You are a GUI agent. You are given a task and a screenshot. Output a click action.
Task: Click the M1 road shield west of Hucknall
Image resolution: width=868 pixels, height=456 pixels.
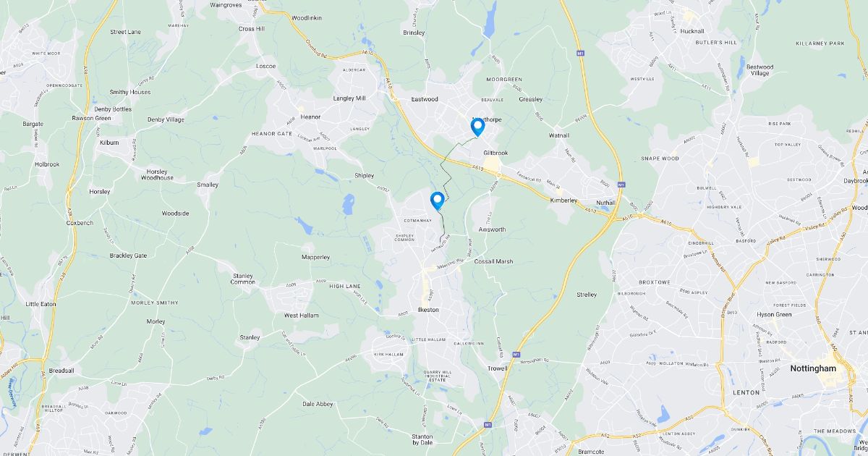point(580,53)
